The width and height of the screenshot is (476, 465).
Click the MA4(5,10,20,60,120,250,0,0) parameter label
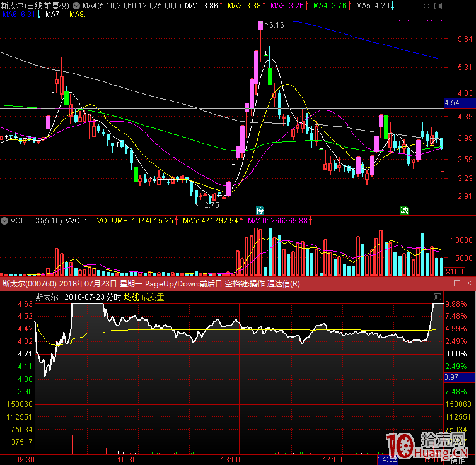tap(132, 6)
